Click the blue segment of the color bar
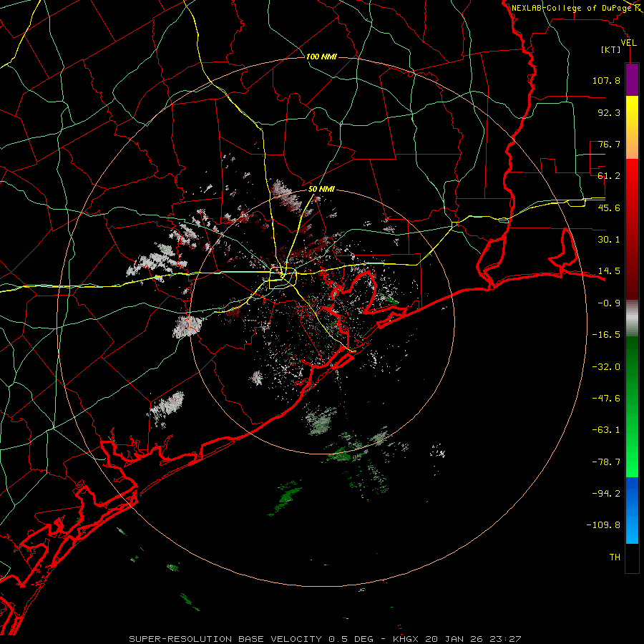The image size is (644, 644). coord(632,510)
